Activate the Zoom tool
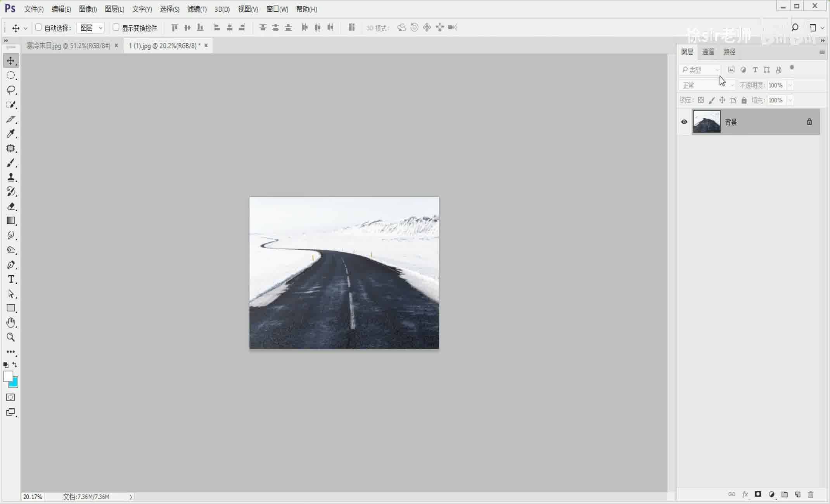The width and height of the screenshot is (830, 504). (x=10, y=337)
